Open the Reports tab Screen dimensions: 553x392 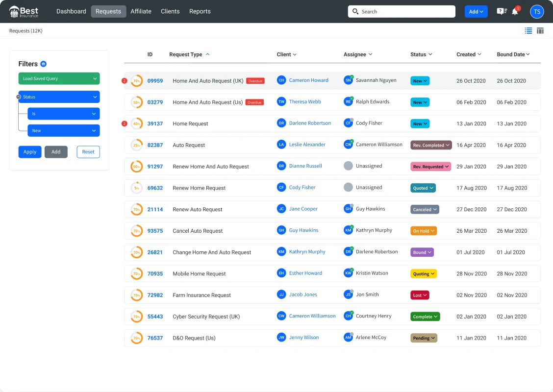point(200,11)
